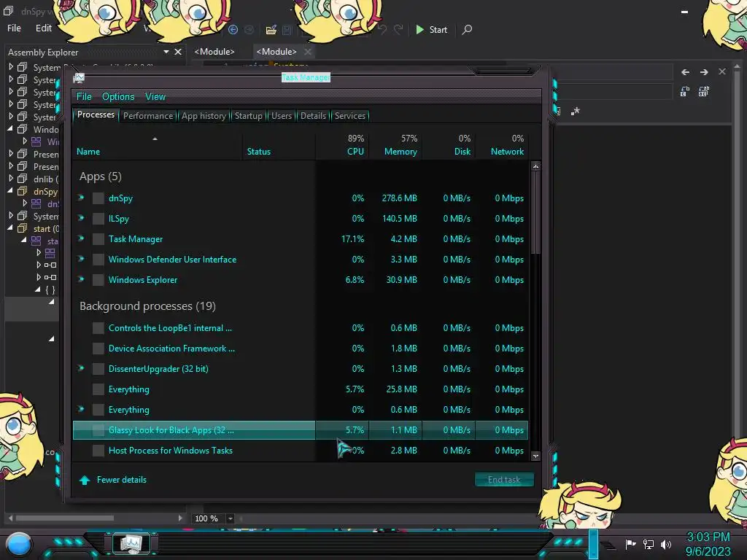Click the Task Manager icon on taskbar
The image size is (747, 560).
(x=131, y=543)
